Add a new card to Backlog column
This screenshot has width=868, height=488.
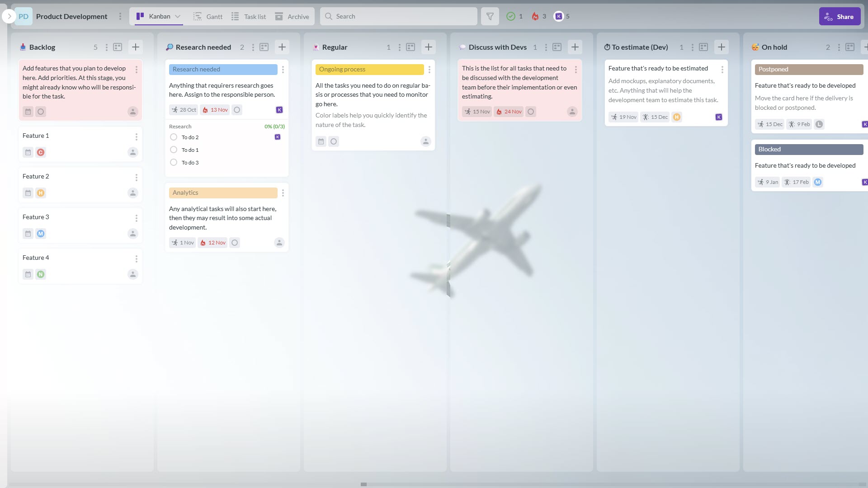pyautogui.click(x=135, y=47)
